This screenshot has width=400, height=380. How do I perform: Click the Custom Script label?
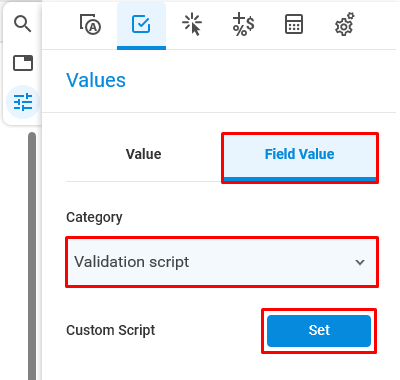click(x=111, y=330)
